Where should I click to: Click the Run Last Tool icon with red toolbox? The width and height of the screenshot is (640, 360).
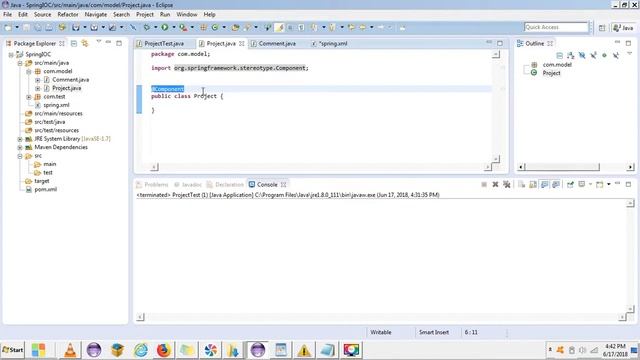coord(183,27)
